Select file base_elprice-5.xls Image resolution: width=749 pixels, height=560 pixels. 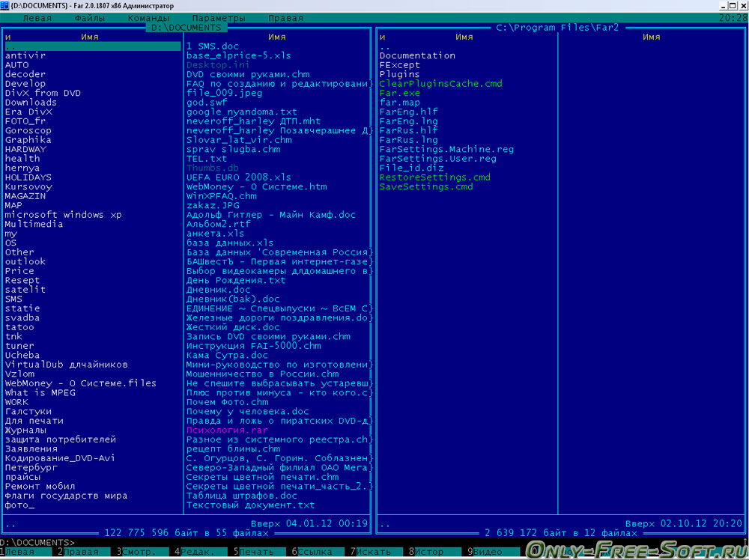pos(239,55)
